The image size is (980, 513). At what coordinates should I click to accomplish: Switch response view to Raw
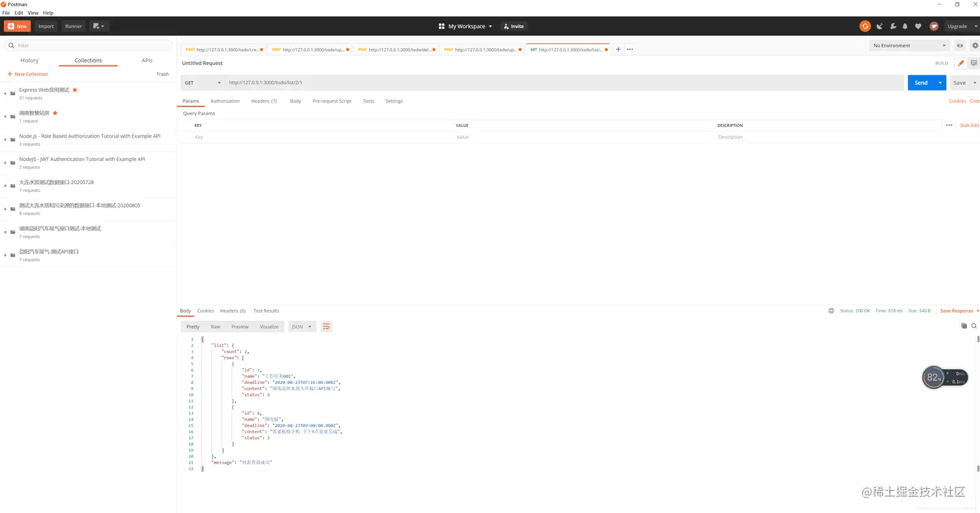(x=215, y=326)
